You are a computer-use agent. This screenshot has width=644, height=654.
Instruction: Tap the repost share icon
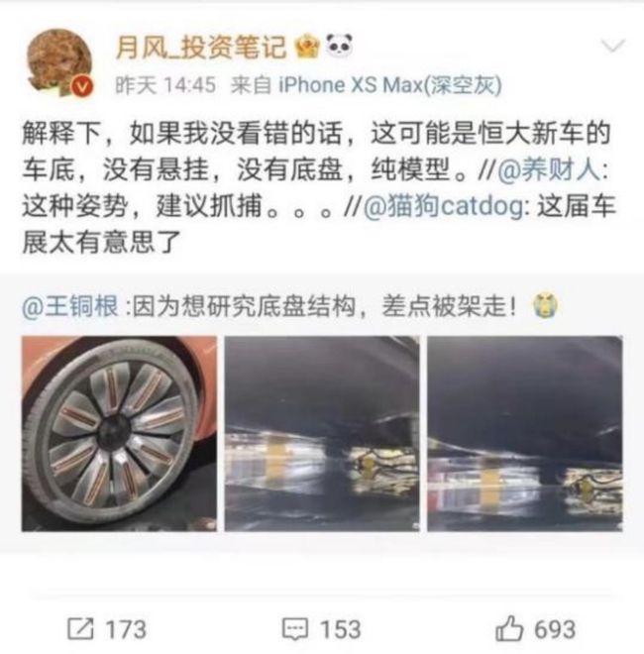point(80,628)
